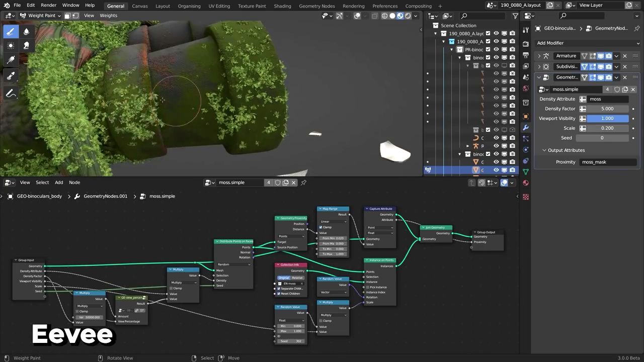Image resolution: width=644 pixels, height=362 pixels.
Task: Uncheck Separate Children in Collection Info node
Action: point(279,289)
